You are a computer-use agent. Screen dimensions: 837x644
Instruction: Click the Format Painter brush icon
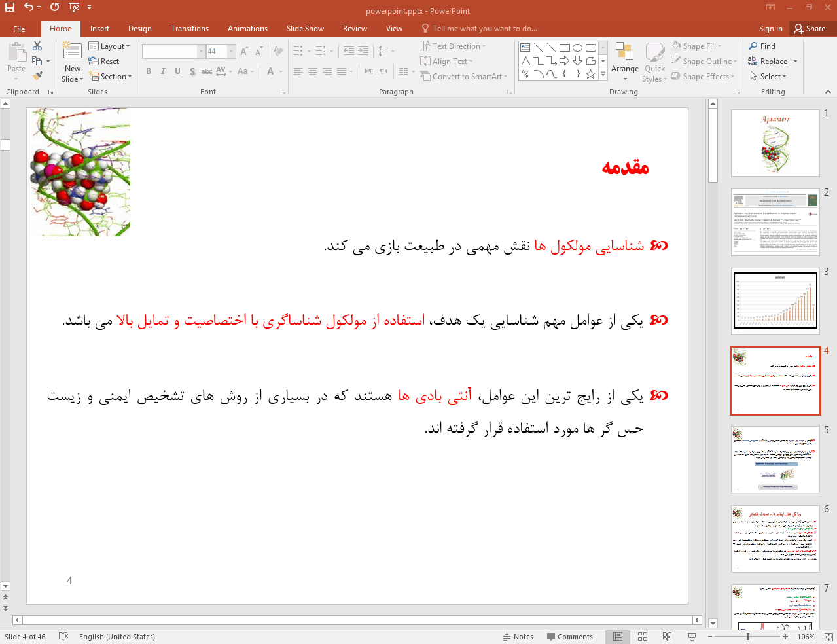(x=38, y=76)
